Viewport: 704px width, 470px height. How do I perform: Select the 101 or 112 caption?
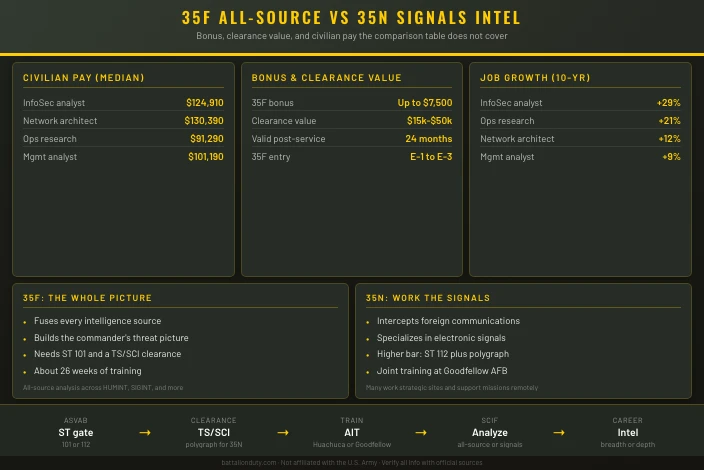(76, 444)
